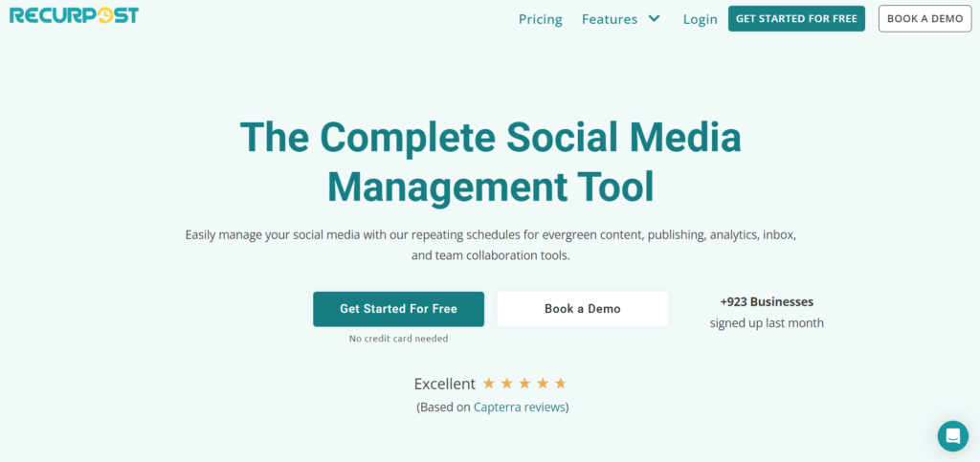980x462 pixels.
Task: Click the hero Book a Demo button
Action: click(x=583, y=309)
